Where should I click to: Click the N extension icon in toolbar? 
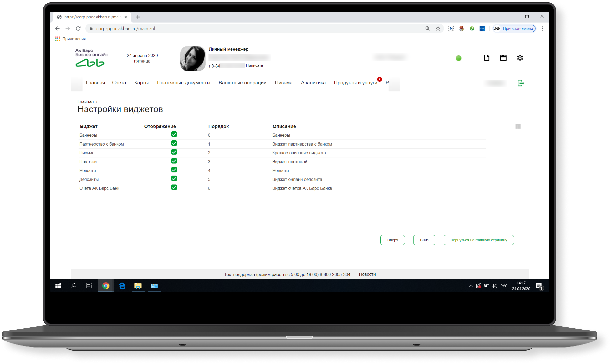(451, 29)
